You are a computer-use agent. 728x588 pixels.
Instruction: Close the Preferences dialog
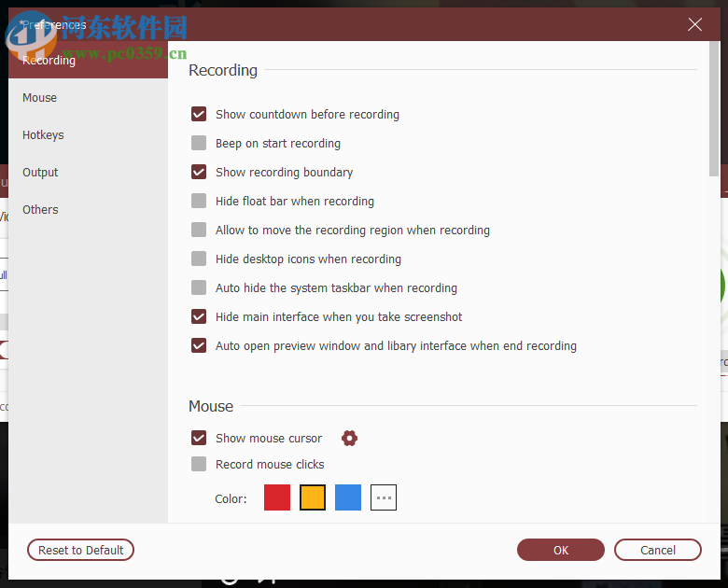(694, 24)
